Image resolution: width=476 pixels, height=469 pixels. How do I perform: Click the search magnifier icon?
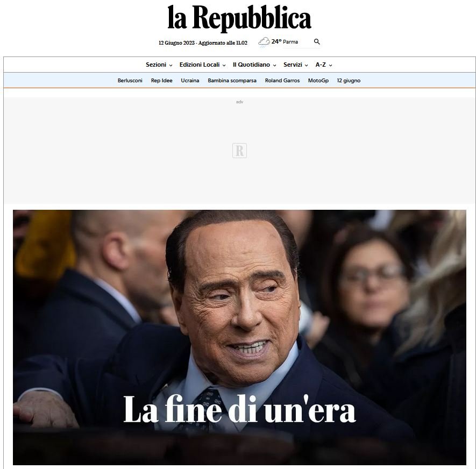317,41
